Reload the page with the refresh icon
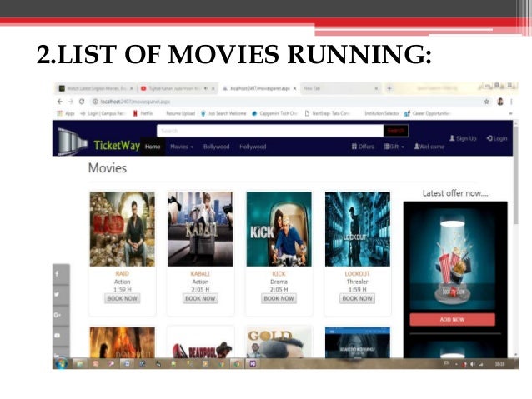The height and width of the screenshot is (399, 532). pyautogui.click(x=82, y=102)
